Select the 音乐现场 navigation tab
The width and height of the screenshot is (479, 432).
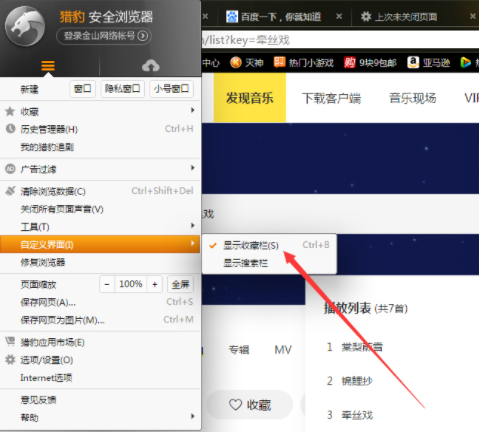point(412,98)
